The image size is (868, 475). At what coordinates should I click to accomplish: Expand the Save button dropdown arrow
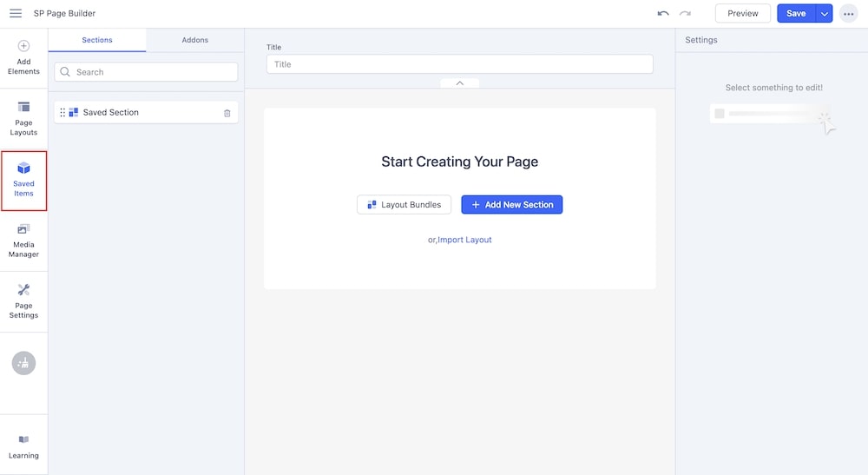[824, 14]
